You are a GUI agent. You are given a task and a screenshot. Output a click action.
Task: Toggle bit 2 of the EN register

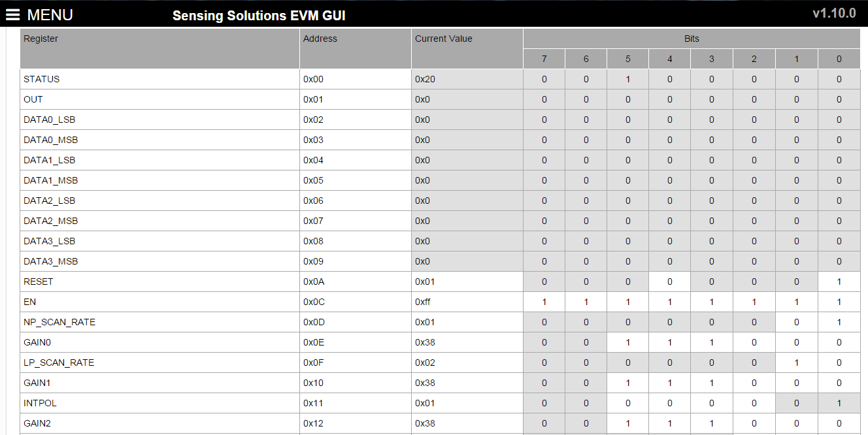coord(754,302)
